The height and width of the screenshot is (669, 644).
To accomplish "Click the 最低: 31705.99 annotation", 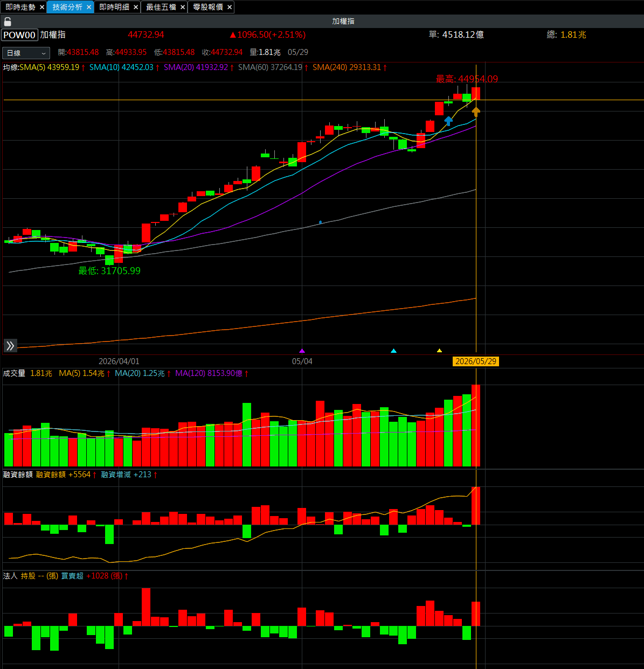I will [x=109, y=271].
